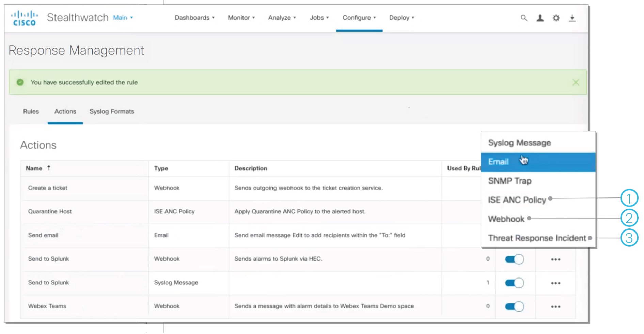This screenshot has width=644, height=334.
Task: Click the Send email action name
Action: click(43, 235)
